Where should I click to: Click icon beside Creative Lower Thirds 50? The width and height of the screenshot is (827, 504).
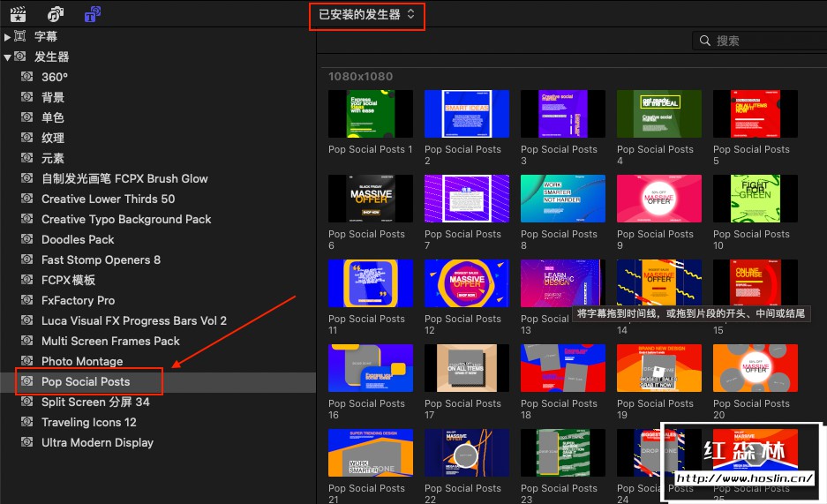26,199
